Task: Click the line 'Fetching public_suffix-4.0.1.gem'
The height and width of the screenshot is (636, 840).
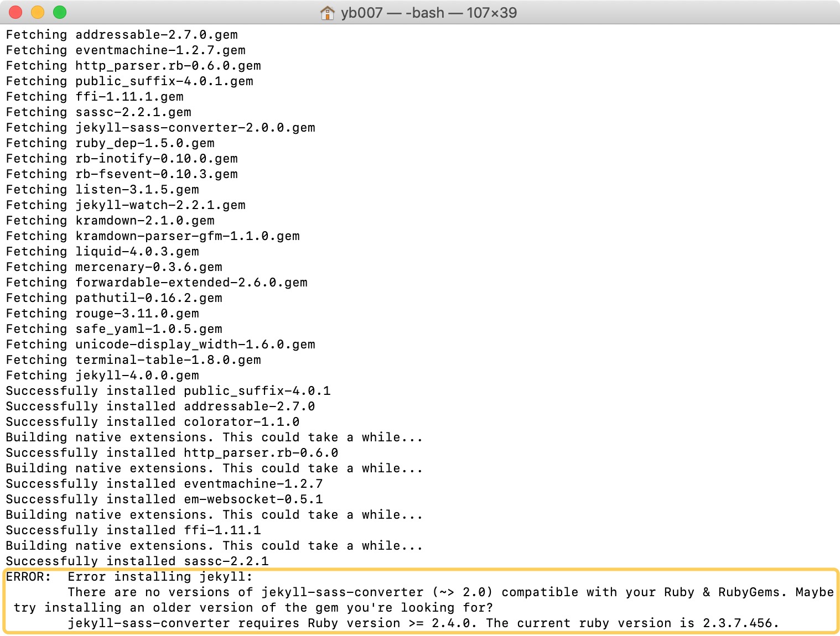Action: (129, 81)
